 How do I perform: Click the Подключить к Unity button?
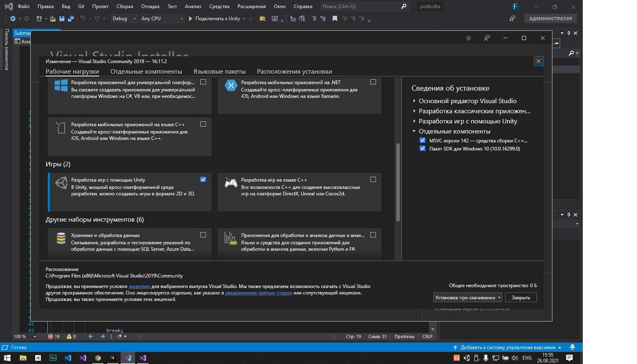(x=214, y=19)
